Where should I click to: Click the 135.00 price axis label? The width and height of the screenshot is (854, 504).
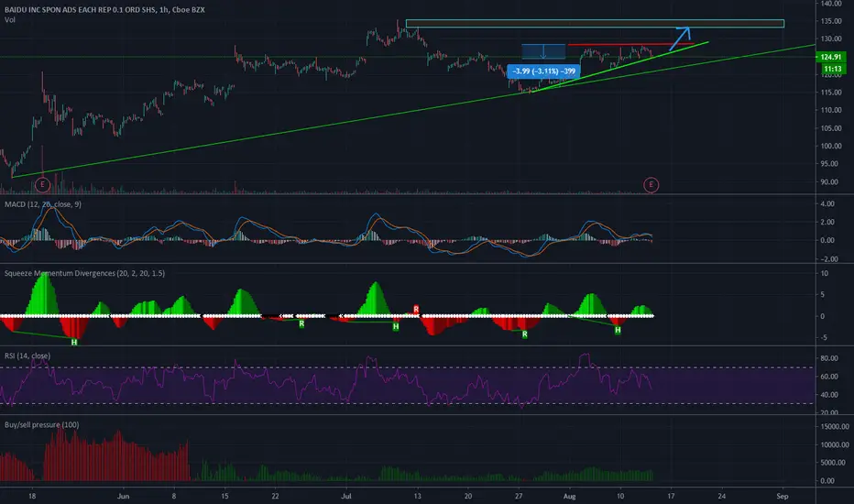pyautogui.click(x=830, y=21)
